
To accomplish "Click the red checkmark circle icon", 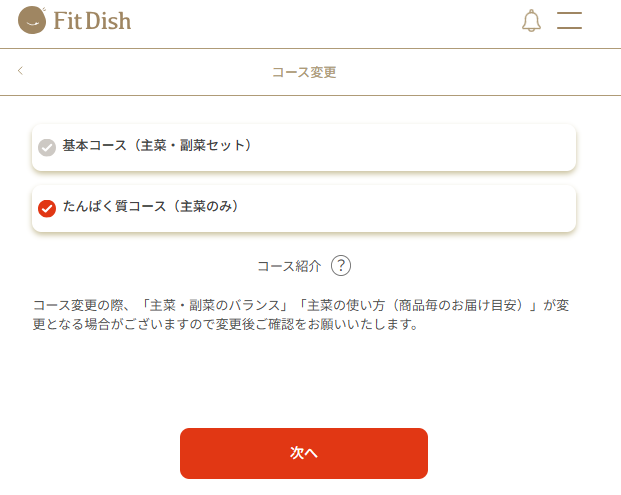I will click(x=46, y=208).
